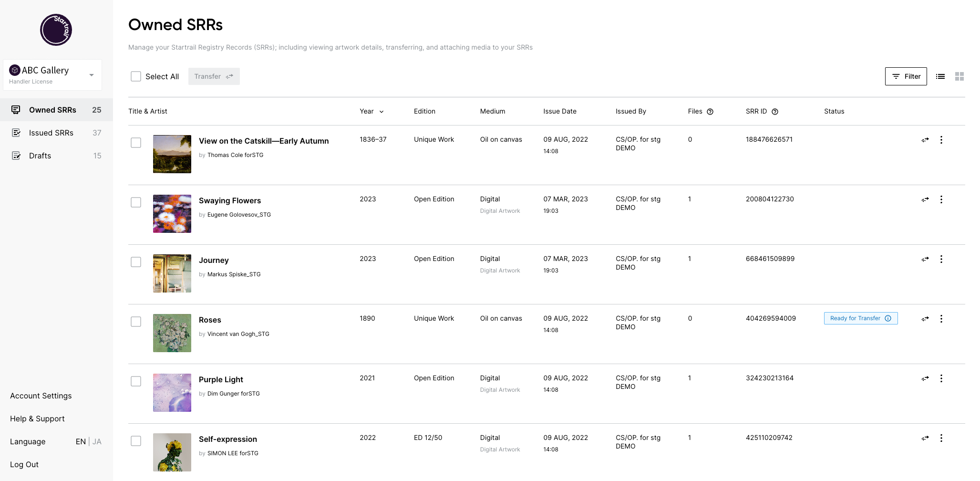Click the SRR ID help icon
This screenshot has width=980, height=481.
pos(775,112)
